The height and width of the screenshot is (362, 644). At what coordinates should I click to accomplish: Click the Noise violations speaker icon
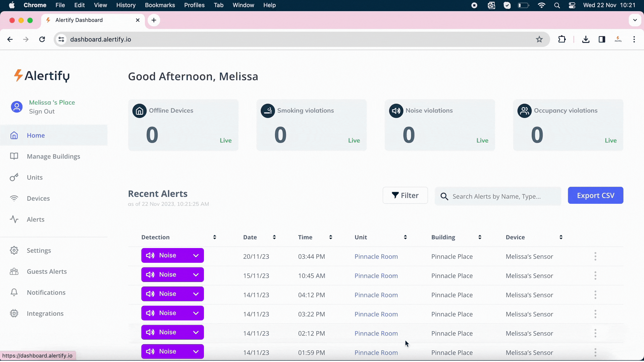(396, 111)
